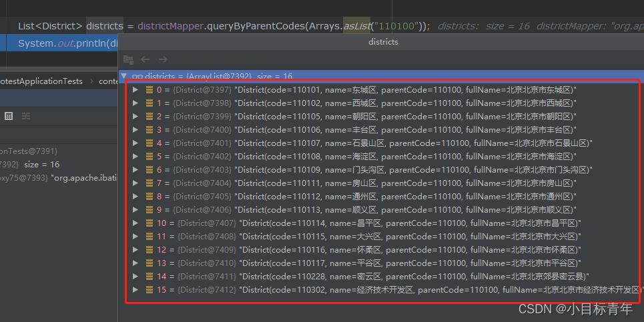Select row text code=110101 东城区
Screen dimensions: 644x322
tap(405, 89)
